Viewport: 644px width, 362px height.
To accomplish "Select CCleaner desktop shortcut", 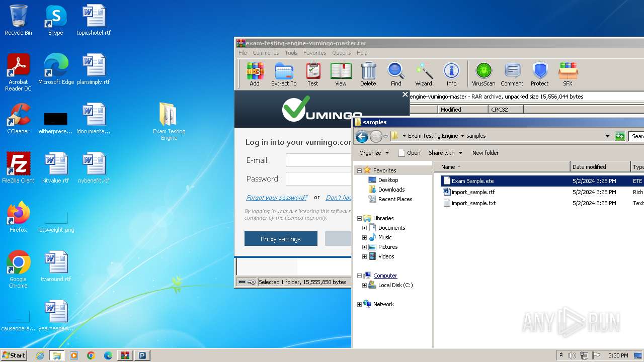I will point(18,119).
